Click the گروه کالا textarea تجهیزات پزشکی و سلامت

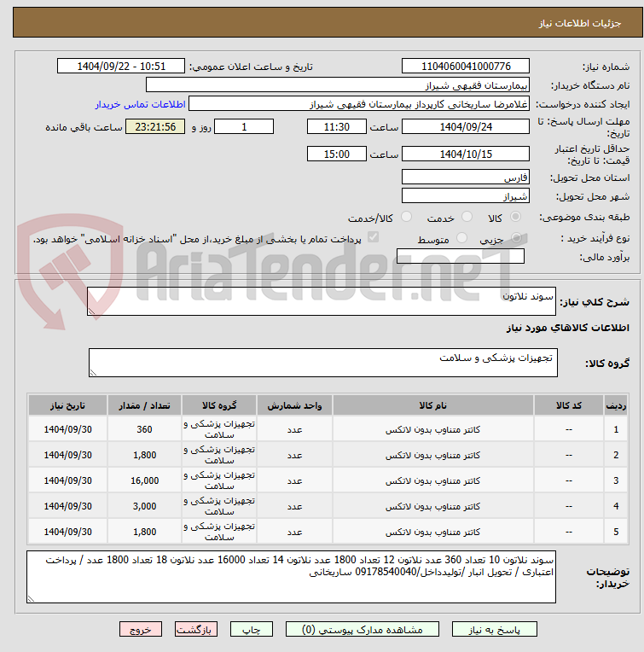click(322, 363)
